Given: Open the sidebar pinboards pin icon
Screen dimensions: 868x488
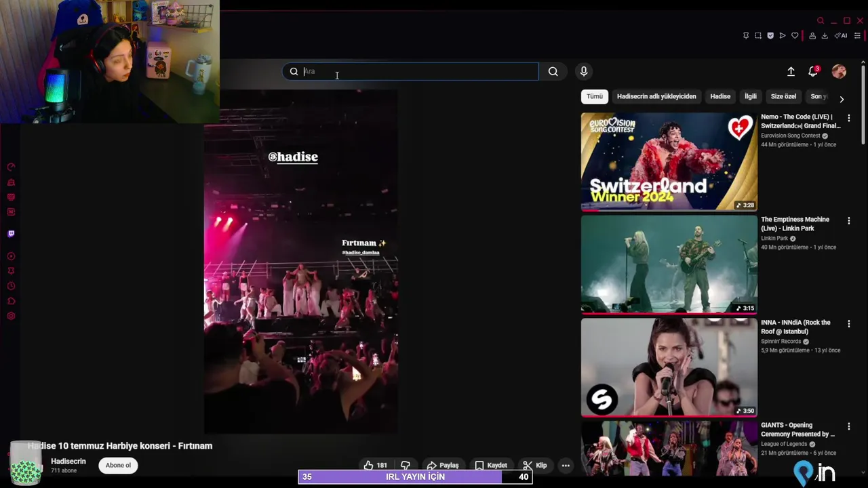Looking at the screenshot, I should click(11, 271).
